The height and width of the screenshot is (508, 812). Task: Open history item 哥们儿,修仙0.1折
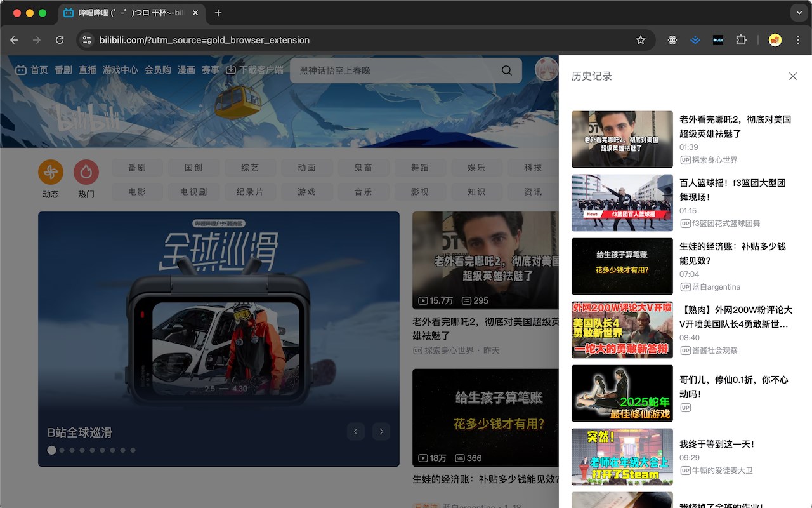(x=734, y=387)
